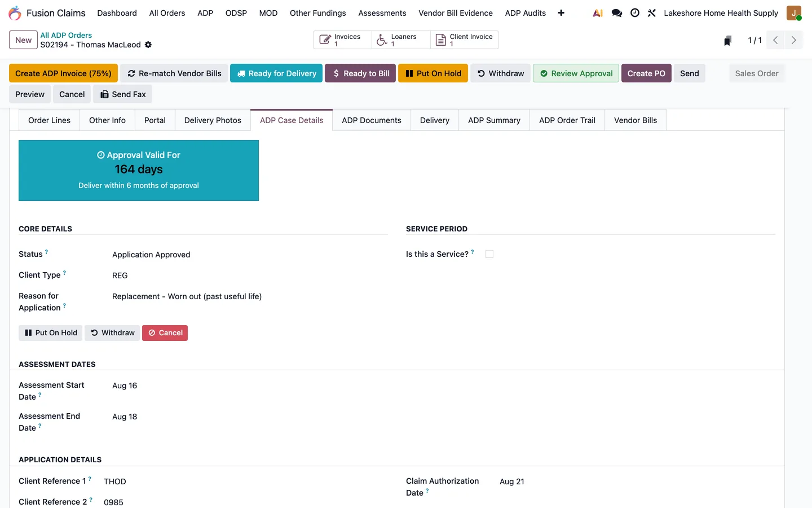Screen dimensions: 812x508
Task: Click the crossed tools debug icon
Action: pos(652,13)
